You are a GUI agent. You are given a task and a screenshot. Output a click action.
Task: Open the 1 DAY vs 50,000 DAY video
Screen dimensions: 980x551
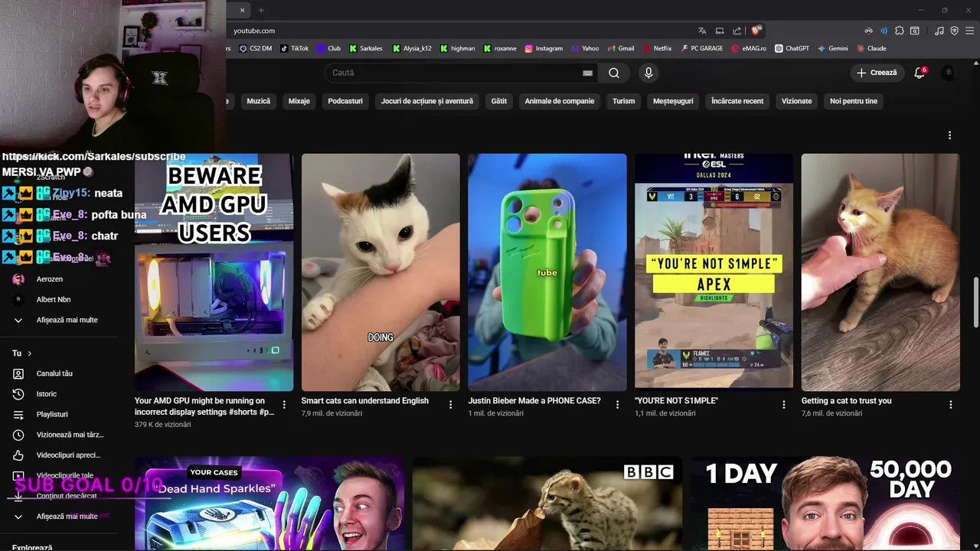click(825, 503)
